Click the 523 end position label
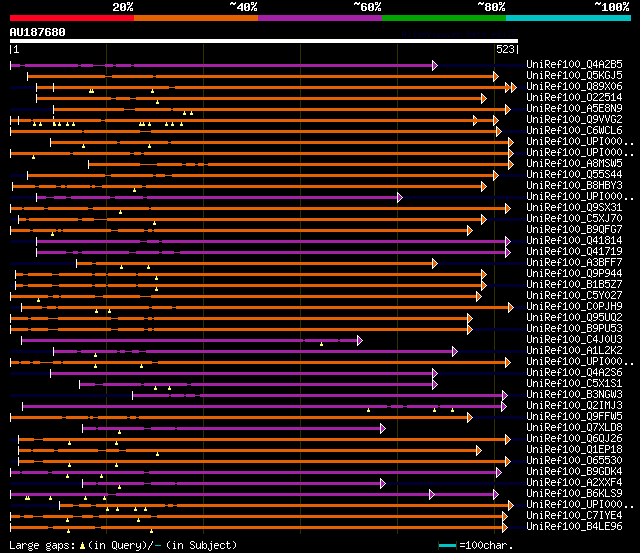 click(x=505, y=49)
